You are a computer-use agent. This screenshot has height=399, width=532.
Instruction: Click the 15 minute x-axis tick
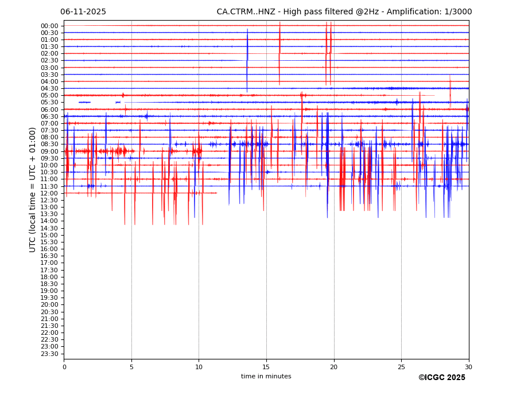tap(266, 367)
